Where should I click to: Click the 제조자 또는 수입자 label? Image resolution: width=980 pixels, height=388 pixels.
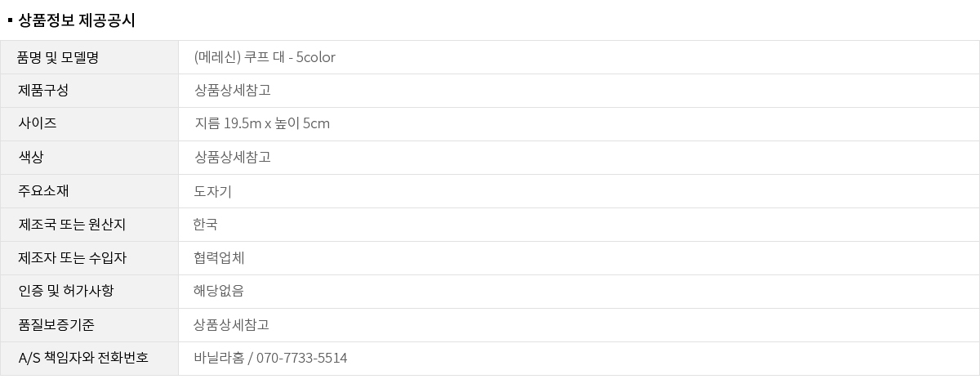click(x=72, y=258)
